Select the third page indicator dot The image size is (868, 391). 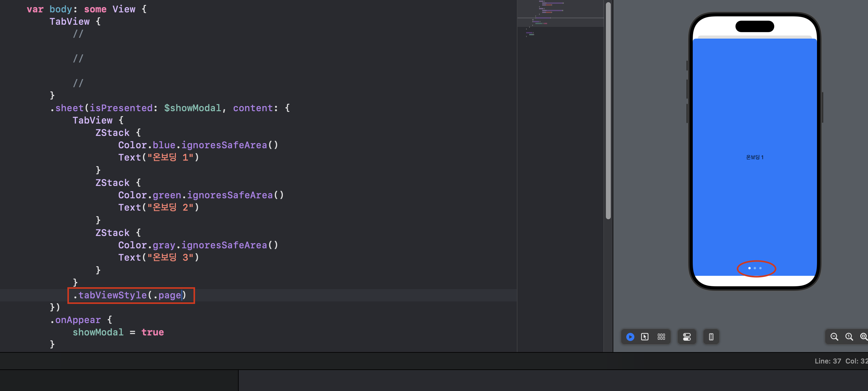[x=760, y=268]
